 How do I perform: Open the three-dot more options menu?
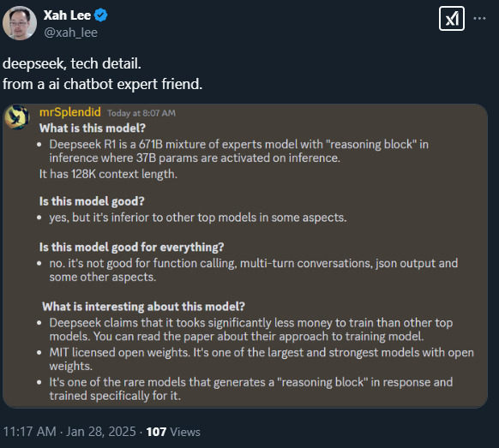point(479,19)
